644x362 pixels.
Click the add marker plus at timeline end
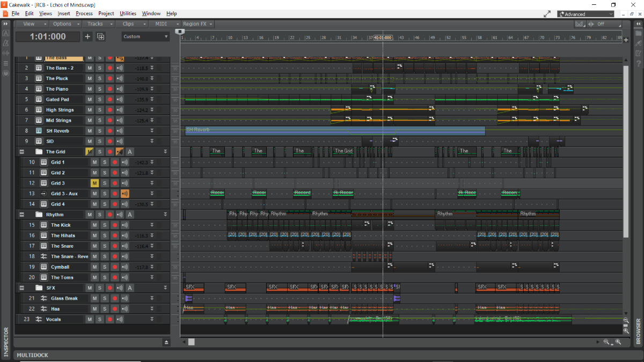[626, 40]
